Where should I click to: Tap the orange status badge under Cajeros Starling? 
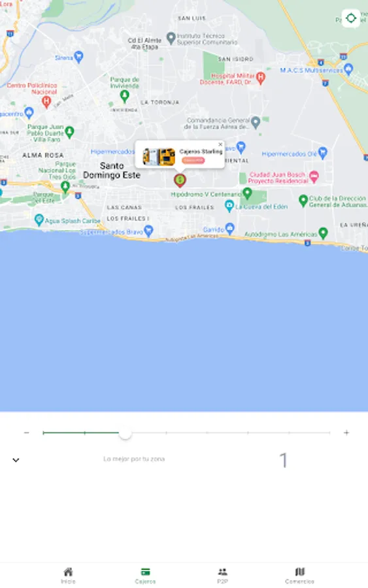click(x=193, y=160)
